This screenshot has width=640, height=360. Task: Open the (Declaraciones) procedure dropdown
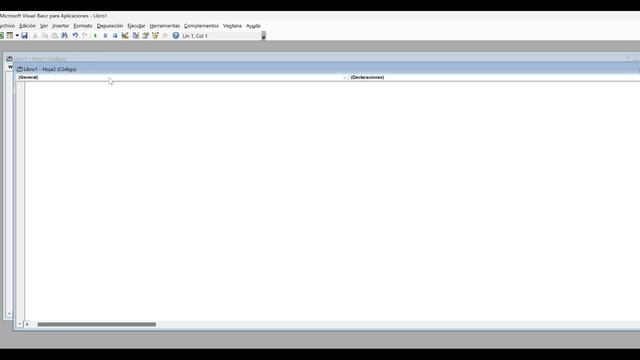(x=495, y=77)
